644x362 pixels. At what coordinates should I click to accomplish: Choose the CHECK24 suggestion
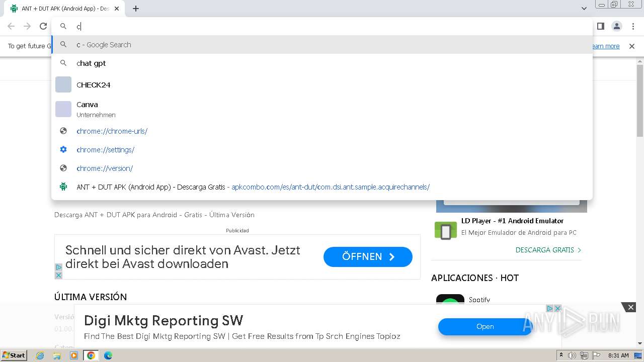coord(322,84)
